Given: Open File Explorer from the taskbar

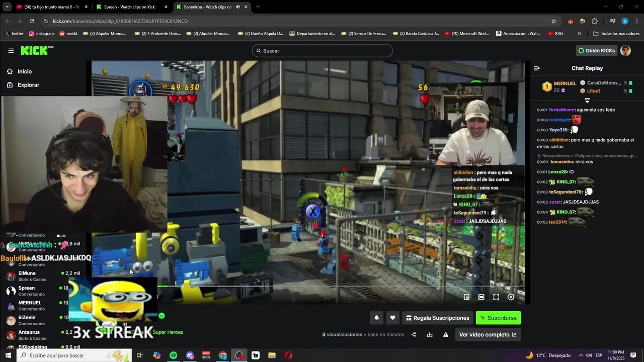Looking at the screenshot, I should click(x=272, y=355).
